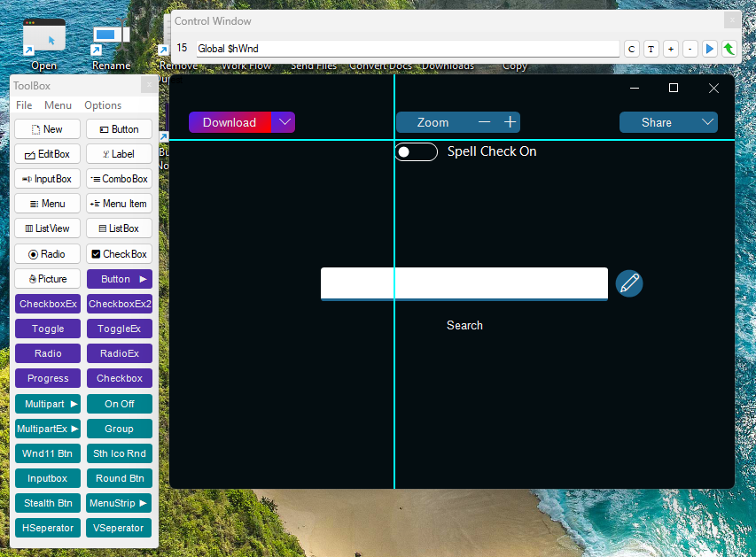Click the Rename desktop shortcut icon
The height and width of the screenshot is (557, 756).
click(x=112, y=37)
